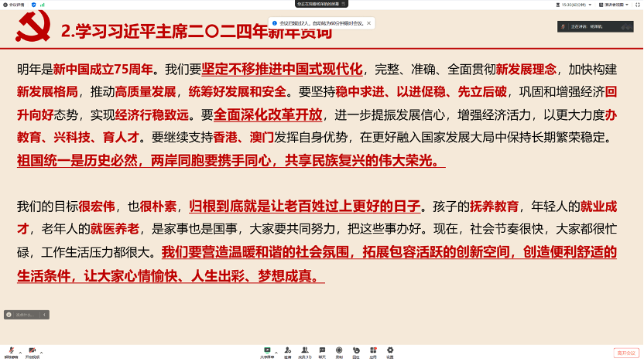Dismiss the 60-minute limit notification
This screenshot has width=644, height=362.
pyautogui.click(x=369, y=23)
